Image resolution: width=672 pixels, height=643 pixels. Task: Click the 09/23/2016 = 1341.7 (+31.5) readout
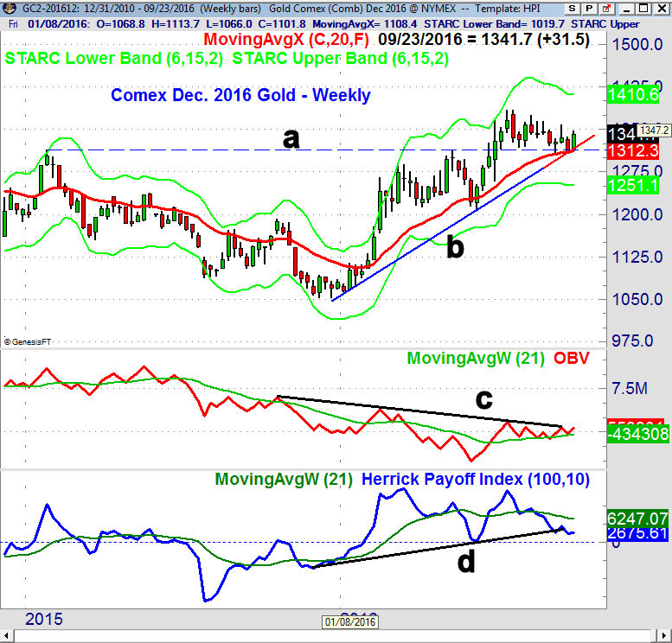(x=483, y=40)
